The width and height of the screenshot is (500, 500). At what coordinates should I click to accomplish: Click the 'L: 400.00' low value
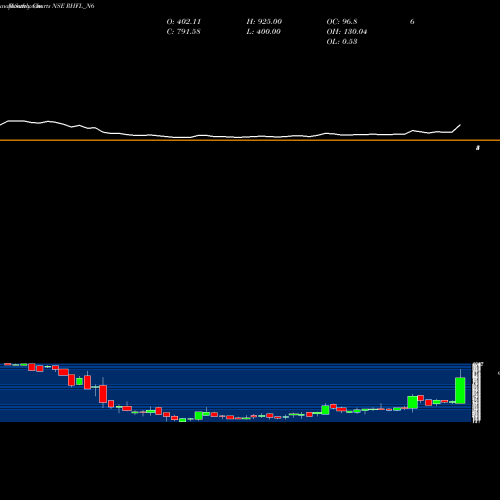pyautogui.click(x=263, y=32)
